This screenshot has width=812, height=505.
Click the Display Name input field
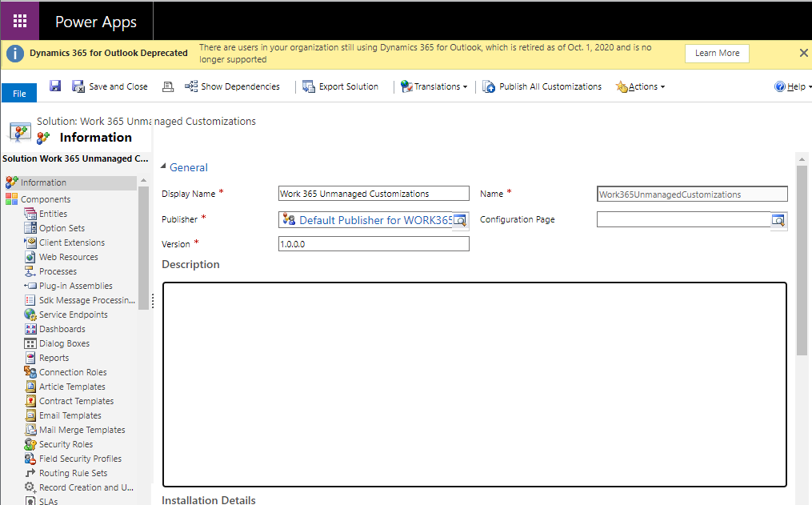pos(374,193)
